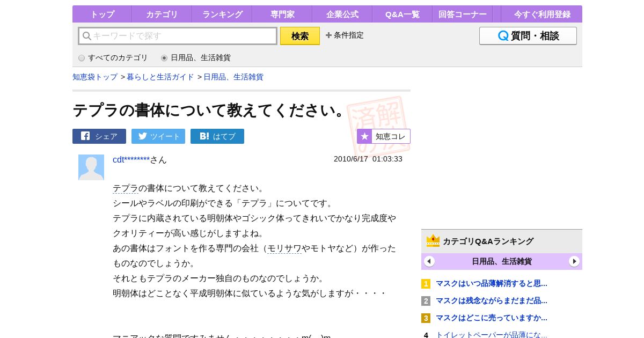Go to 知恵袋トップ breadcrumb

coord(95,77)
